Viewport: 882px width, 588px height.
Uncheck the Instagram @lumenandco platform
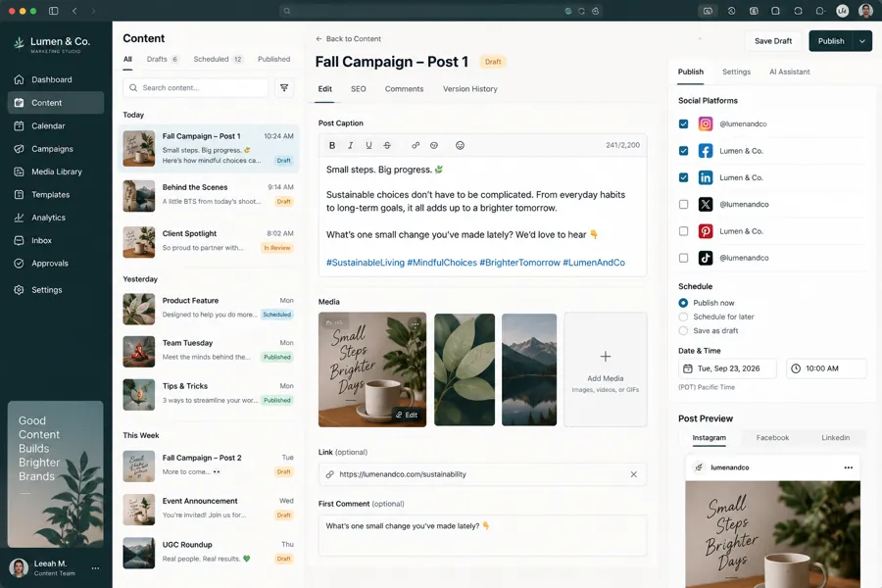tap(683, 123)
